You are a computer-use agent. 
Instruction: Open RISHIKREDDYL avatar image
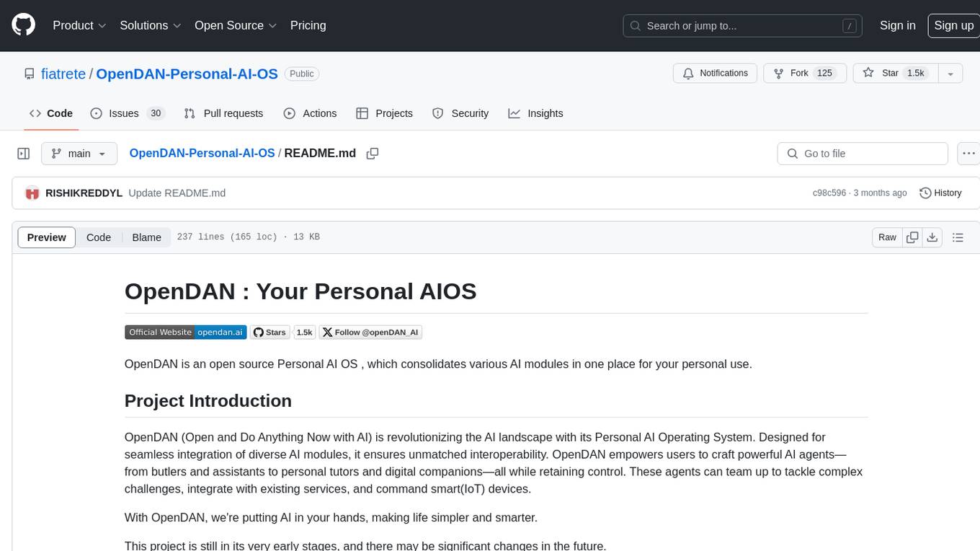click(x=32, y=193)
